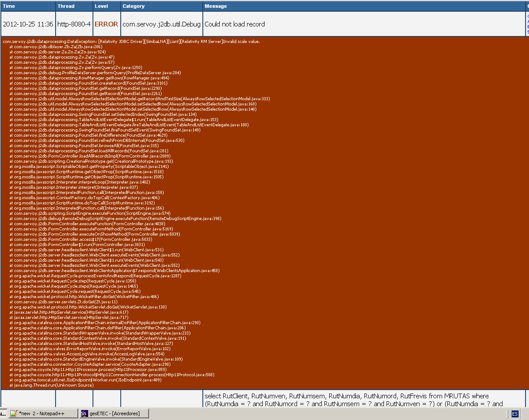The width and height of the screenshot is (529, 420).
Task: Click the 'Could not load record' message
Action: (x=235, y=24)
